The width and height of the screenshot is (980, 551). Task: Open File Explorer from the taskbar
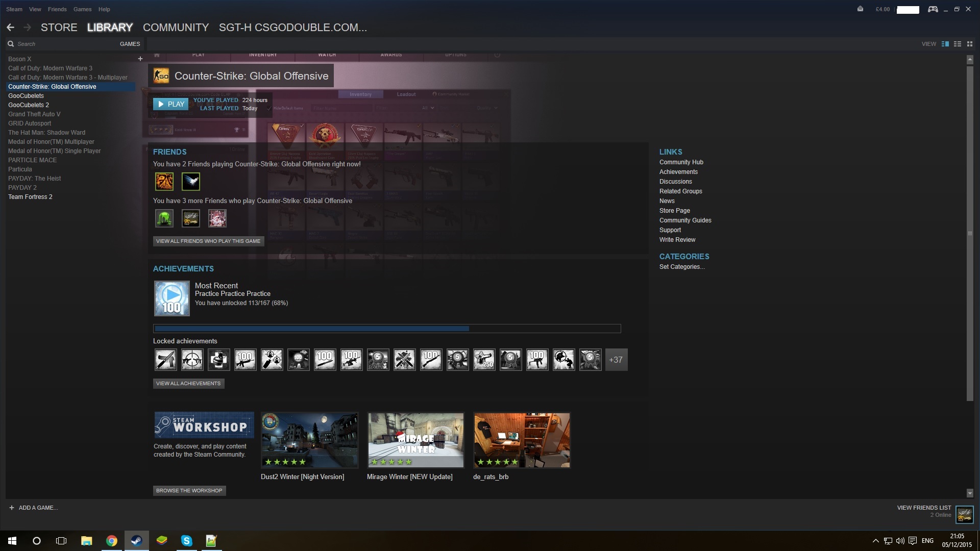point(86,541)
